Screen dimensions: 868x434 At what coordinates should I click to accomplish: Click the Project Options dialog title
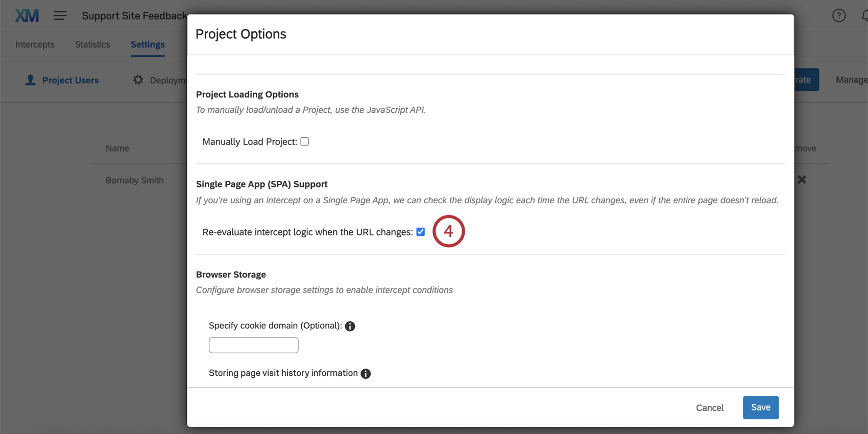click(241, 34)
